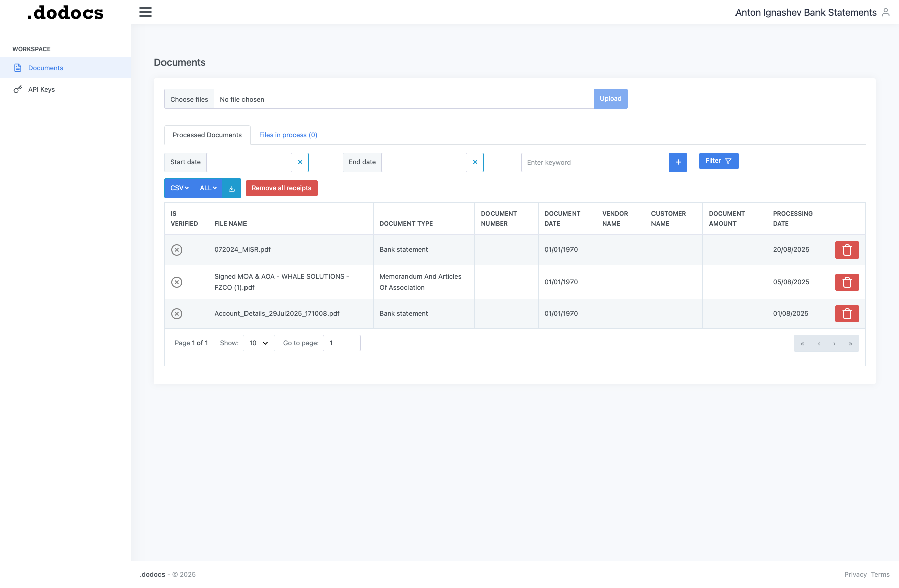This screenshot has height=588, width=899.
Task: Add keyword using the plus icon
Action: pos(678,162)
